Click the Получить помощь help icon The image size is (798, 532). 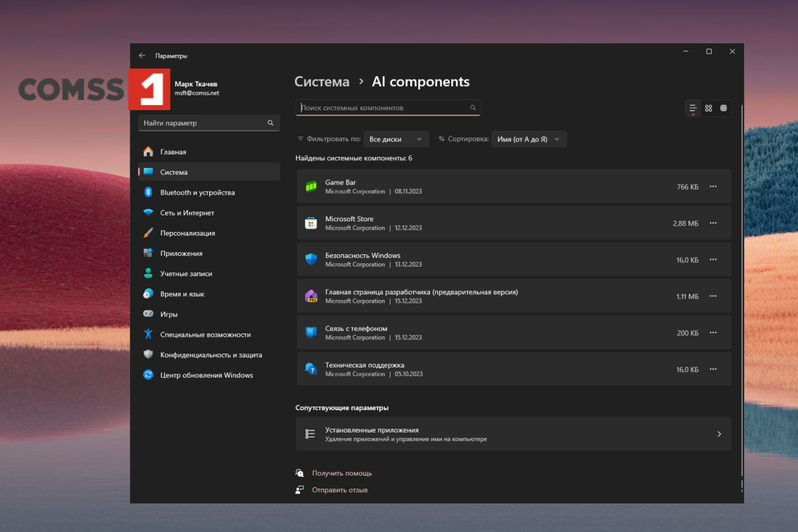(x=300, y=473)
